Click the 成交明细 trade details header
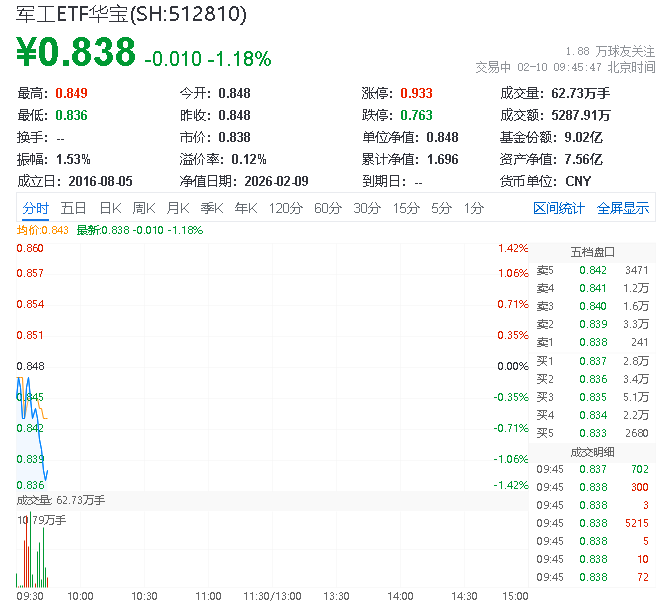The image size is (656, 615). click(593, 451)
